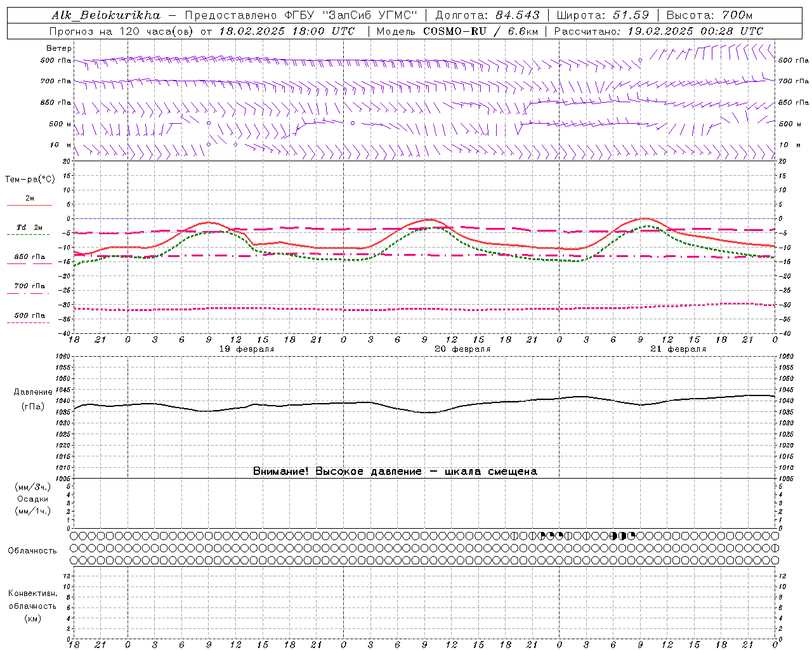This screenshot has height=650, width=812.
Task: Click the Долгота: 84.543 value
Action: pyautogui.click(x=487, y=15)
